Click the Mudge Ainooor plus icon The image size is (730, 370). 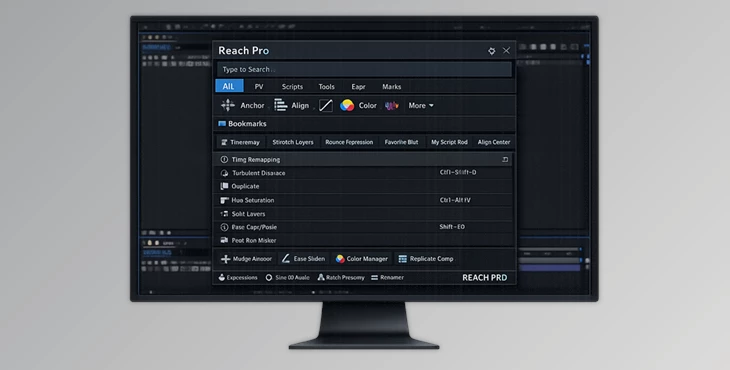click(x=225, y=259)
